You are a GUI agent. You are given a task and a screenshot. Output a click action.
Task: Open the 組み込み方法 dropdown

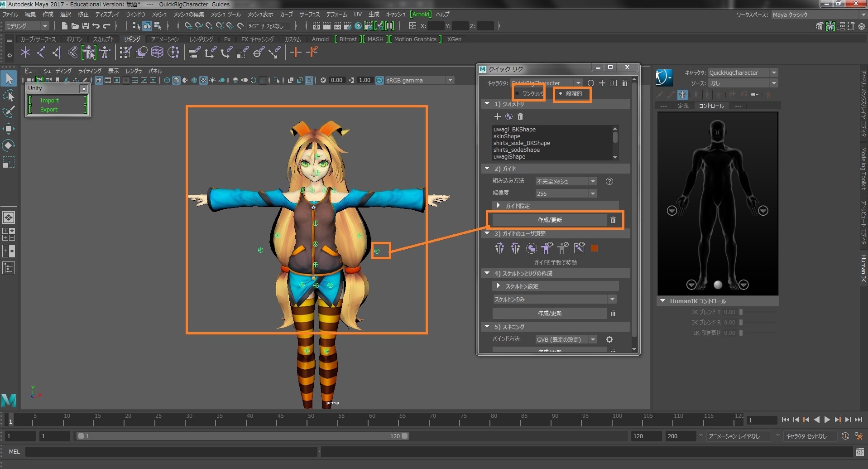pos(566,181)
